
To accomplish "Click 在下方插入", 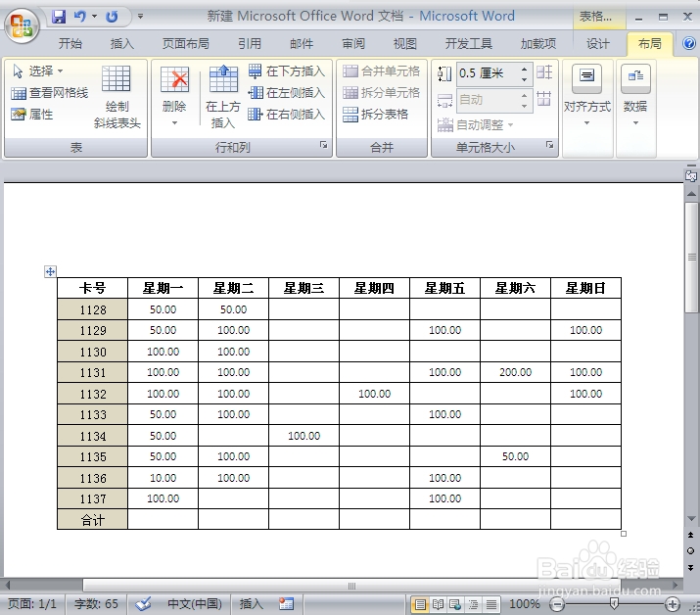I will [287, 71].
